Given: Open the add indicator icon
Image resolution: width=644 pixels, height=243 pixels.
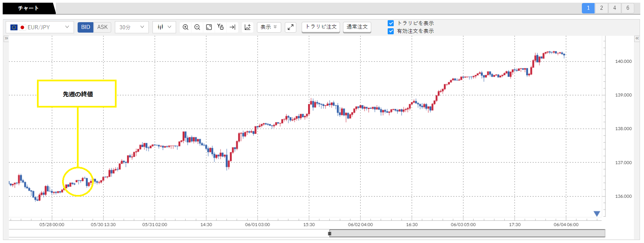Looking at the screenshot, I should coord(248,27).
